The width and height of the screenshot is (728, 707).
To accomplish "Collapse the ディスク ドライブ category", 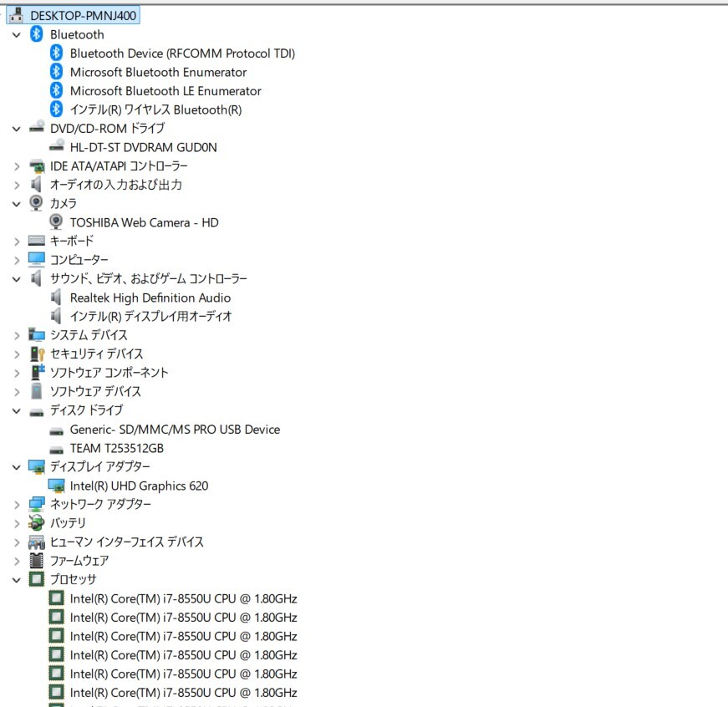I will 17,410.
